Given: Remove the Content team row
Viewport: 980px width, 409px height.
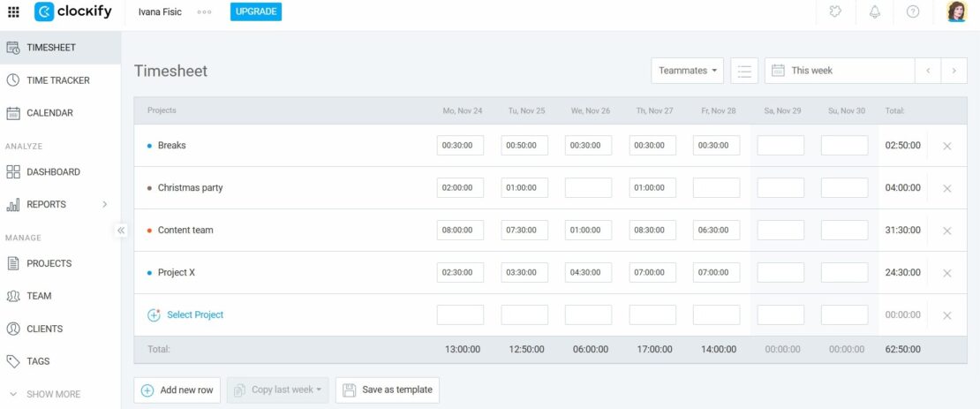Looking at the screenshot, I should 946,231.
